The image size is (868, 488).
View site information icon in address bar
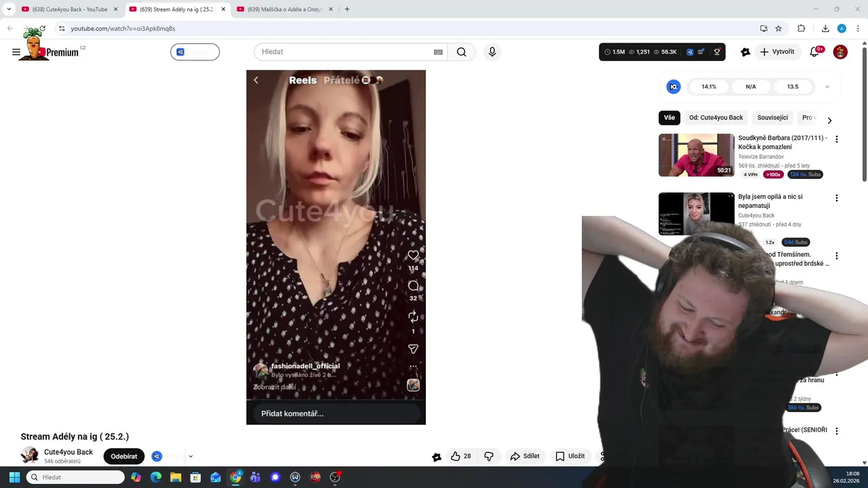(x=62, y=28)
